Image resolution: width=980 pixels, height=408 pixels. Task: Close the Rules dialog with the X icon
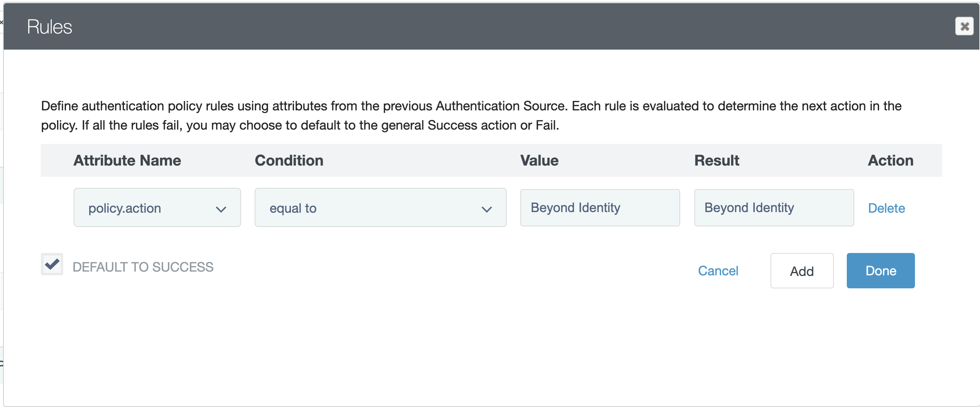pos(964,26)
